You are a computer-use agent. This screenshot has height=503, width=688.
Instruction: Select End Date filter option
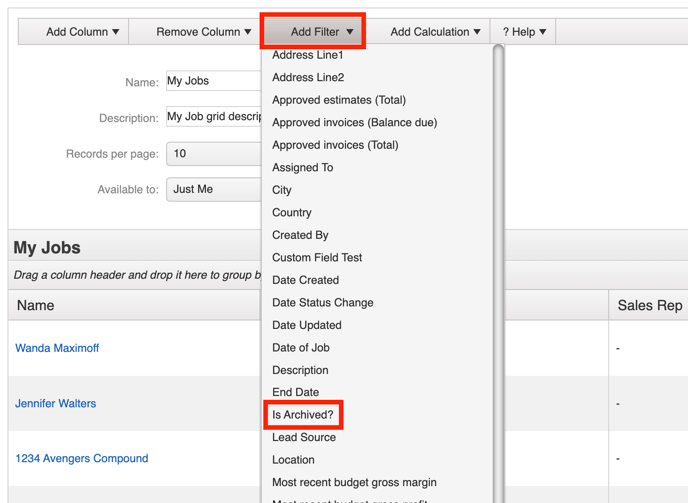(x=295, y=392)
